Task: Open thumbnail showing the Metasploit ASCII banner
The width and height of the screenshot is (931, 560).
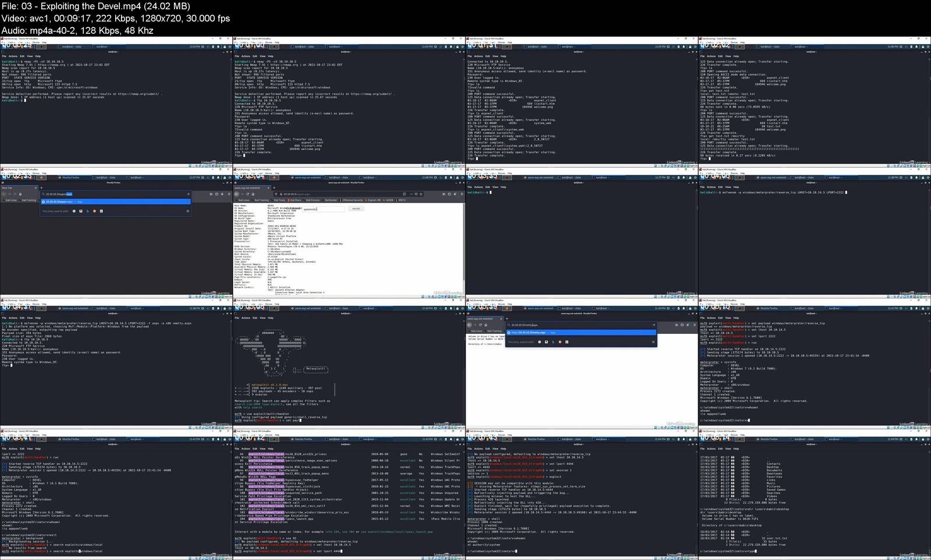Action: [x=349, y=363]
